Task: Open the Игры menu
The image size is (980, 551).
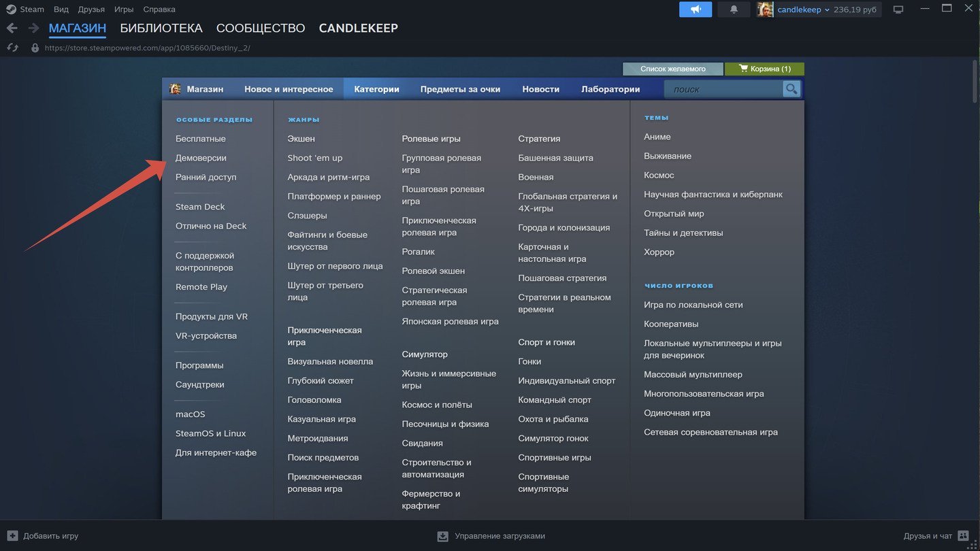Action: click(124, 10)
